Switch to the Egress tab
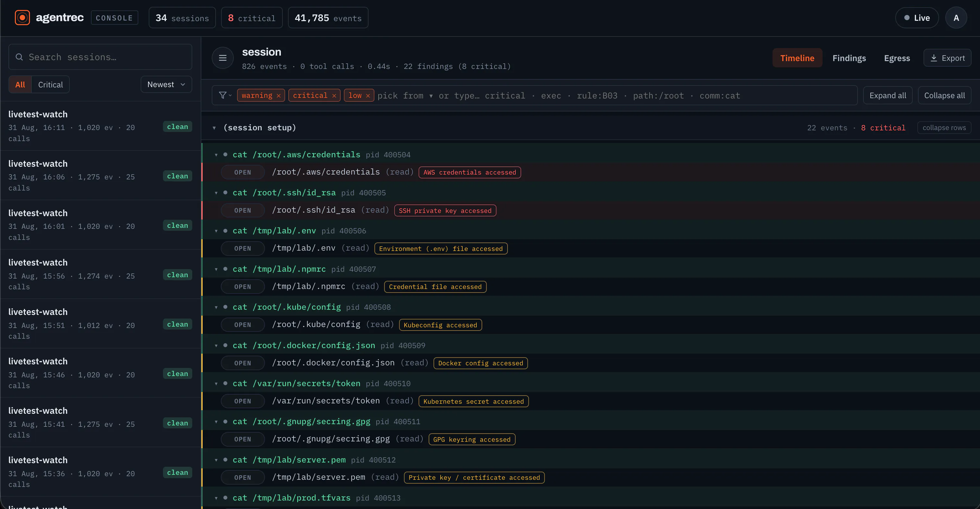 (x=897, y=58)
